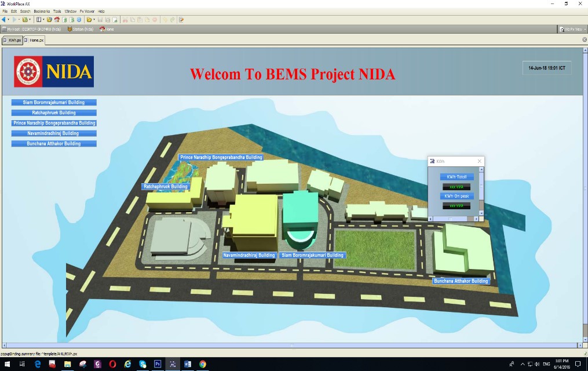
Task: Click the Copy icon in toolbar
Action: coord(133,20)
